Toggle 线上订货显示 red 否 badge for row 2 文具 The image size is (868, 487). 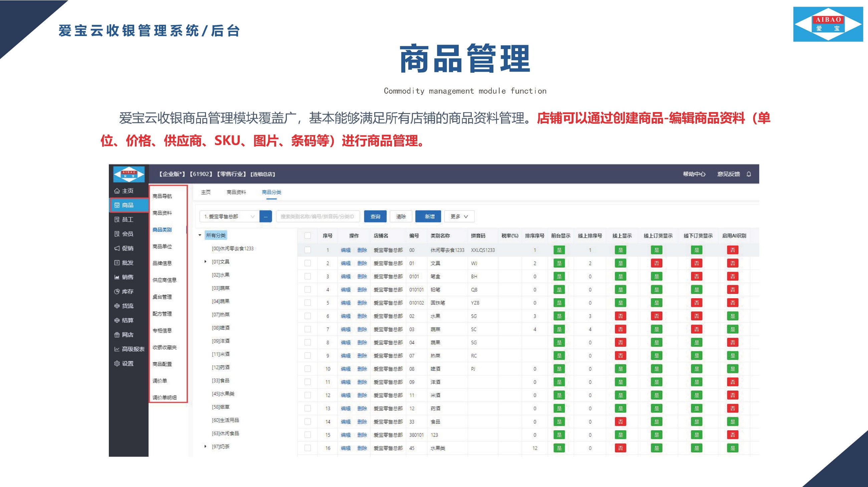pyautogui.click(x=656, y=263)
